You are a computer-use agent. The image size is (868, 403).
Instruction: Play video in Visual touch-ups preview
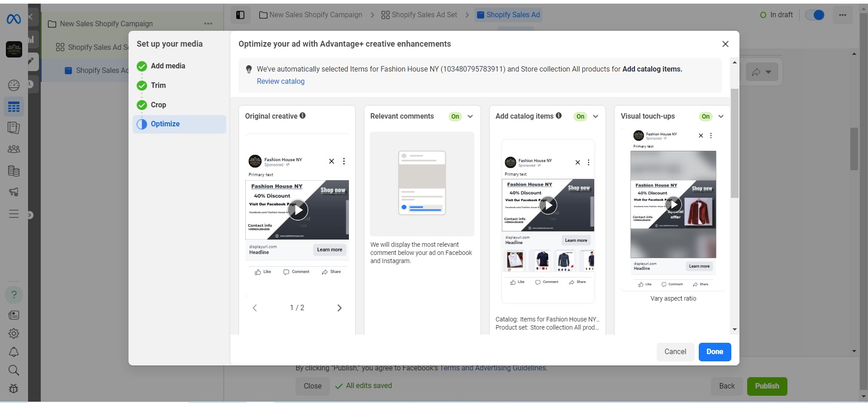(x=673, y=204)
